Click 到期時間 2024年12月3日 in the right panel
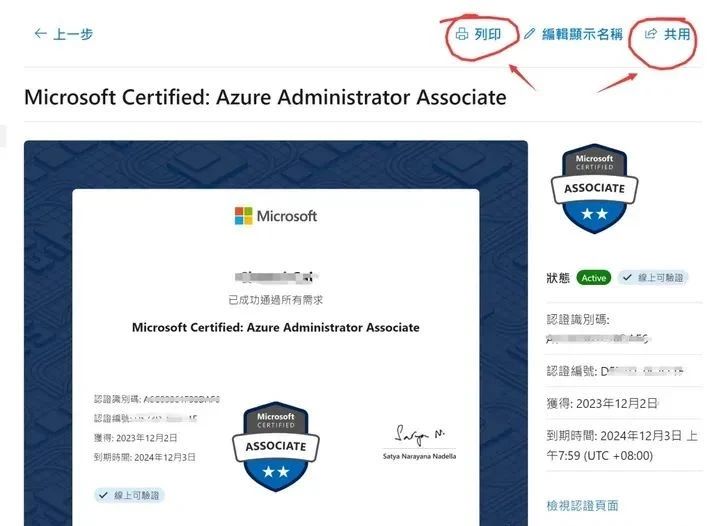This screenshot has width=720, height=526. [x=622, y=445]
